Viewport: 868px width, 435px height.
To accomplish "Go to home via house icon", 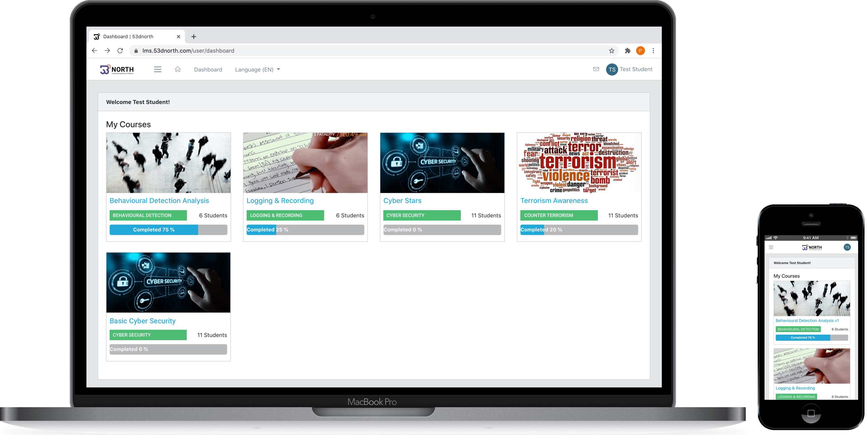I will [x=177, y=69].
